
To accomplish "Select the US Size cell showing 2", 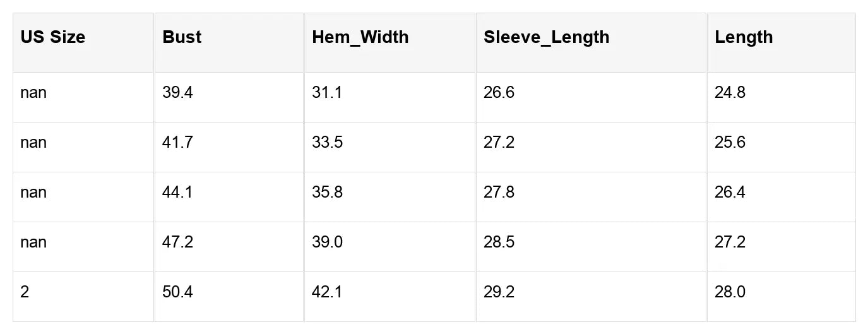I will (25, 292).
